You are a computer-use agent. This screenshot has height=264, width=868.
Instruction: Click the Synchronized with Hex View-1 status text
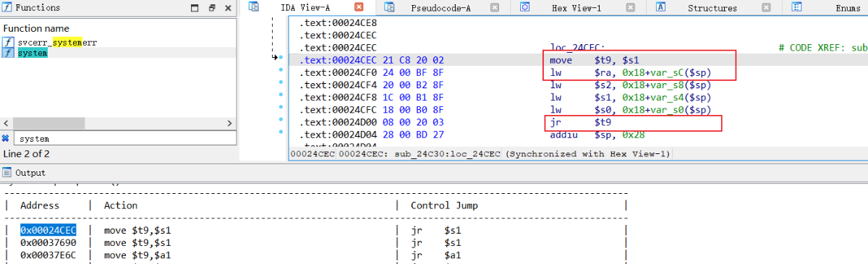coord(588,154)
